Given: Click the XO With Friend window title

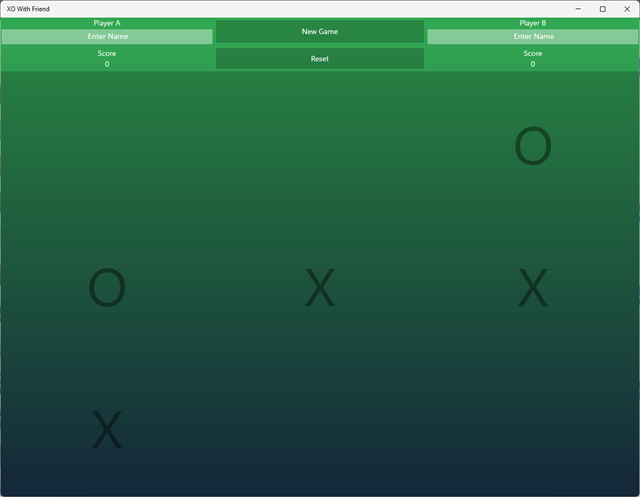Looking at the screenshot, I should tap(28, 9).
